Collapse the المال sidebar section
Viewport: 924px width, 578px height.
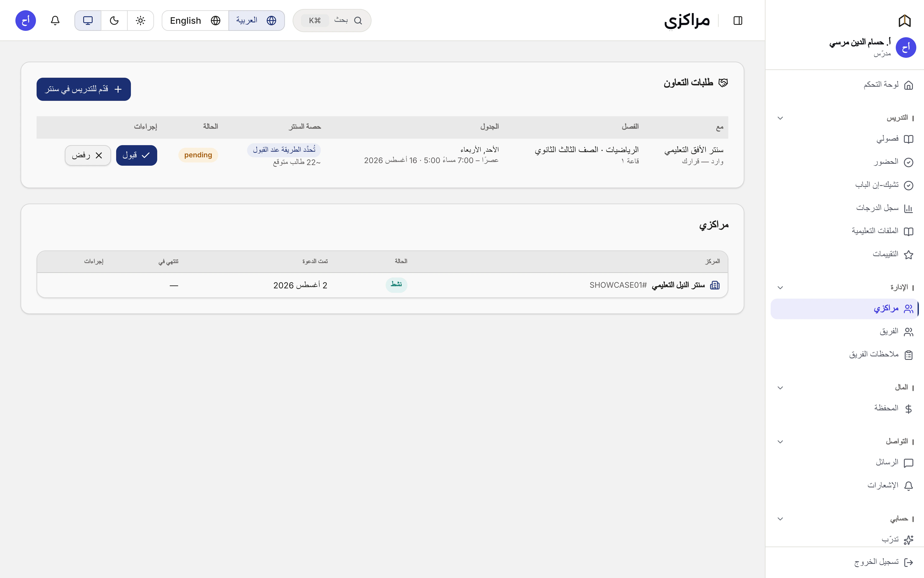[780, 388]
